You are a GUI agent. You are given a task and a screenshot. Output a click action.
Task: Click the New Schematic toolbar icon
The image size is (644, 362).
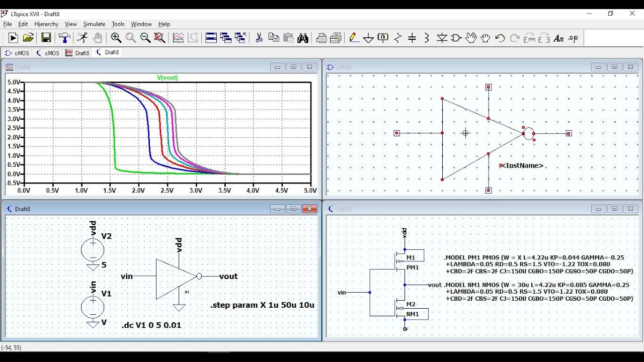point(13,38)
